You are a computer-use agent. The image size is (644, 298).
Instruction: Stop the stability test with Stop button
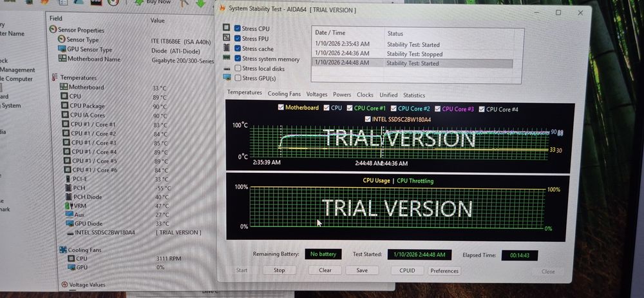279,270
